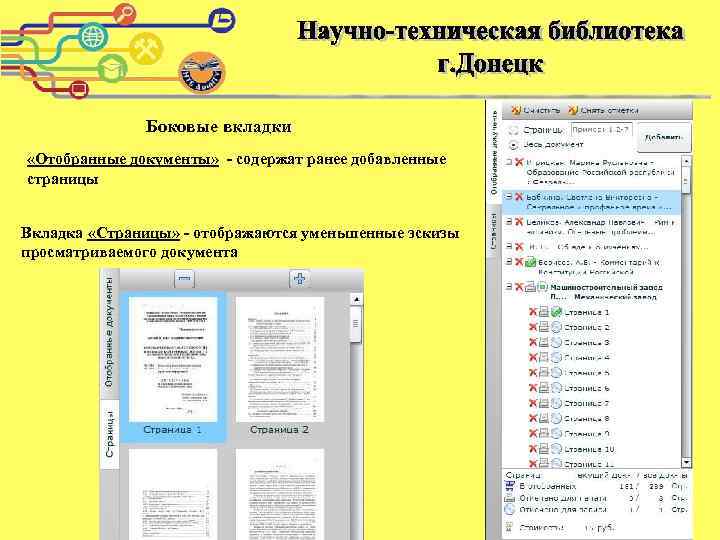Open the Страница 2 thumbnail
Image resolution: width=720 pixels, height=540 pixels.
pos(280,359)
